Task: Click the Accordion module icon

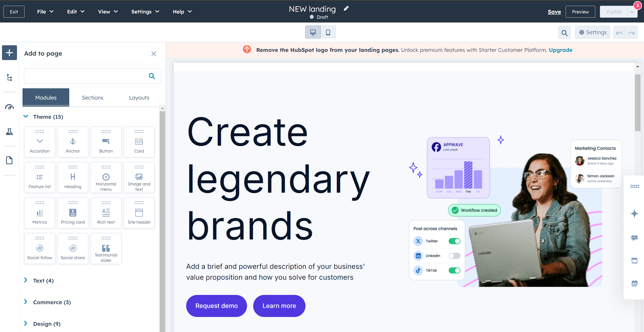Action: [39, 140]
